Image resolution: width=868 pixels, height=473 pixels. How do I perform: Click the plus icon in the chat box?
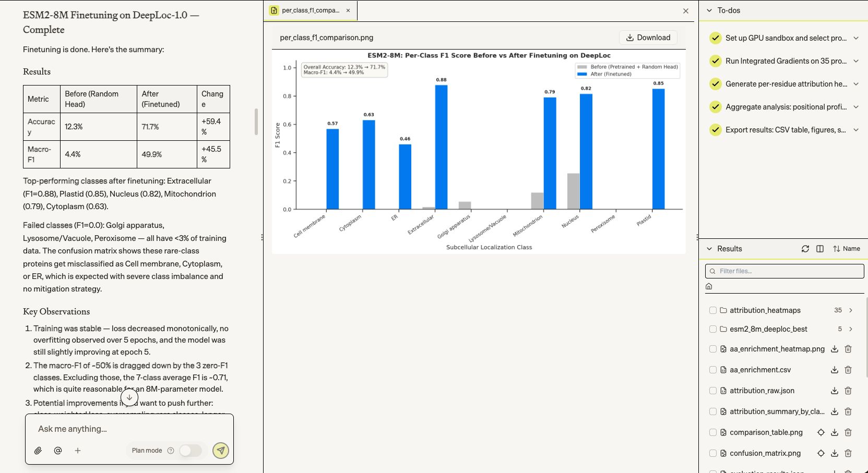(78, 451)
